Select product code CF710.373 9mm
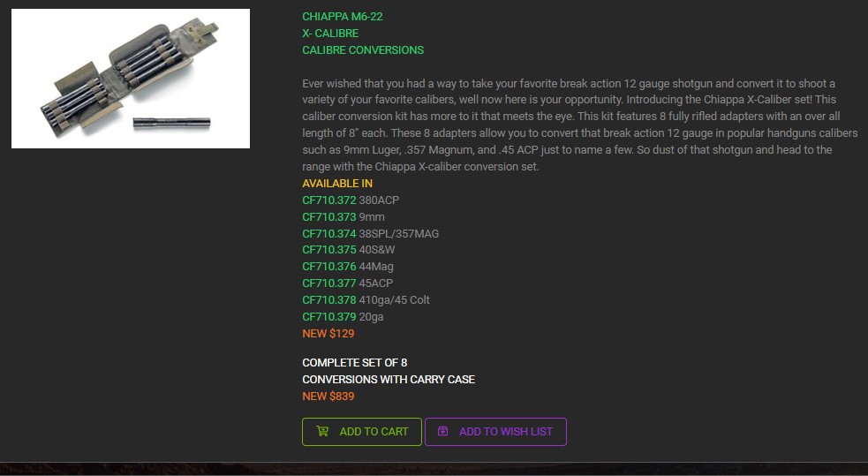 (343, 216)
